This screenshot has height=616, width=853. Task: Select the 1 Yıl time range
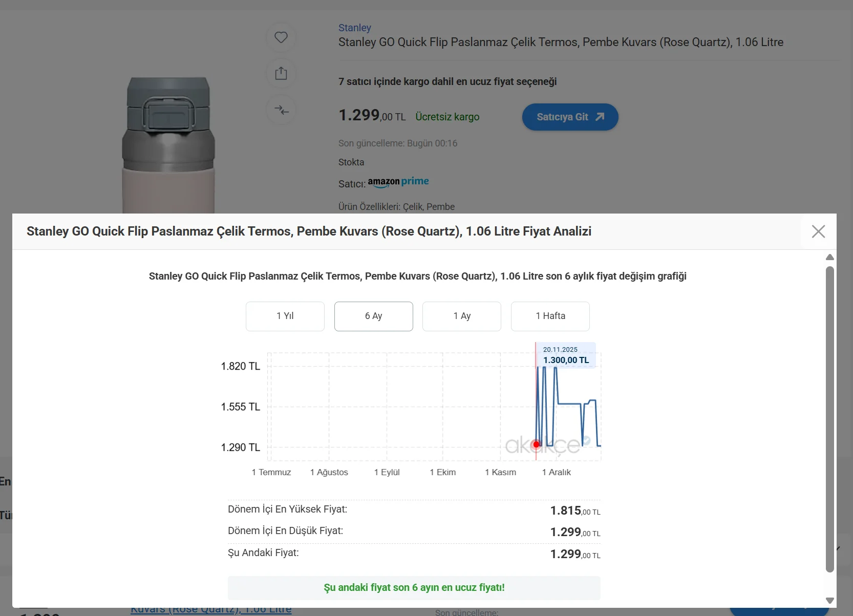pyautogui.click(x=285, y=316)
